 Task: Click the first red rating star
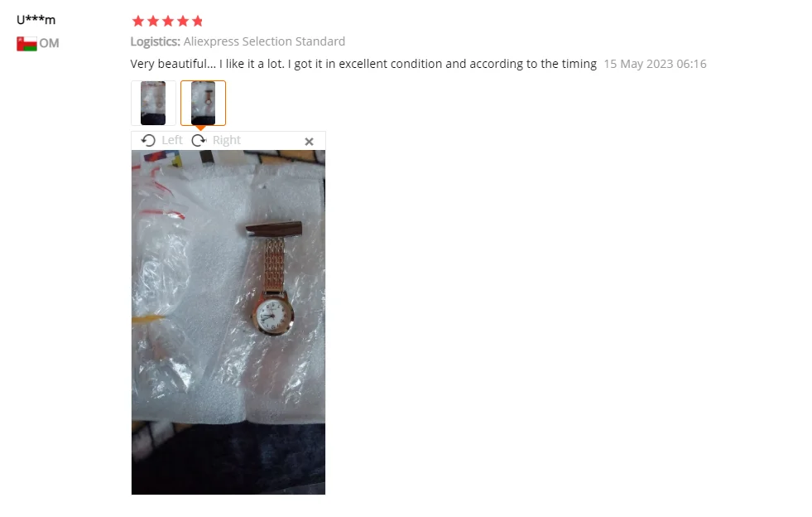coord(137,22)
